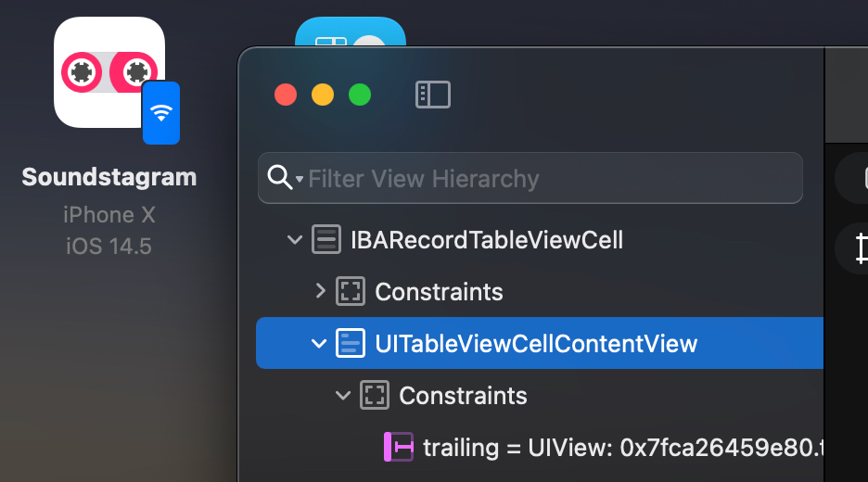Viewport: 868px width, 482px height.
Task: Click the UITableViewCellContentView view icon
Action: tap(351, 343)
